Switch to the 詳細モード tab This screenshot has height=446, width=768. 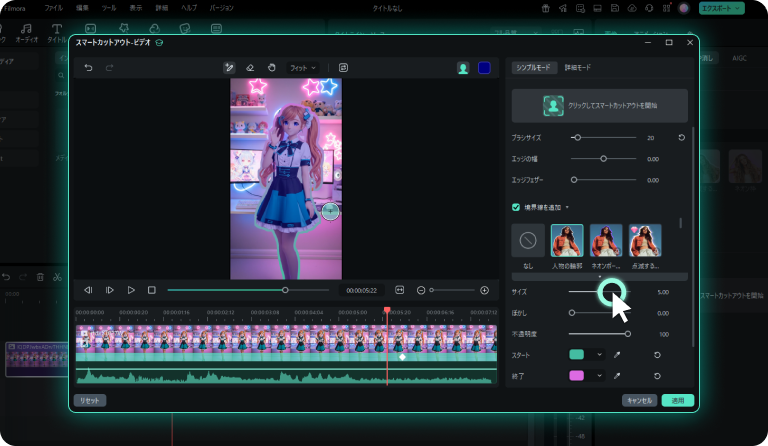(x=578, y=67)
